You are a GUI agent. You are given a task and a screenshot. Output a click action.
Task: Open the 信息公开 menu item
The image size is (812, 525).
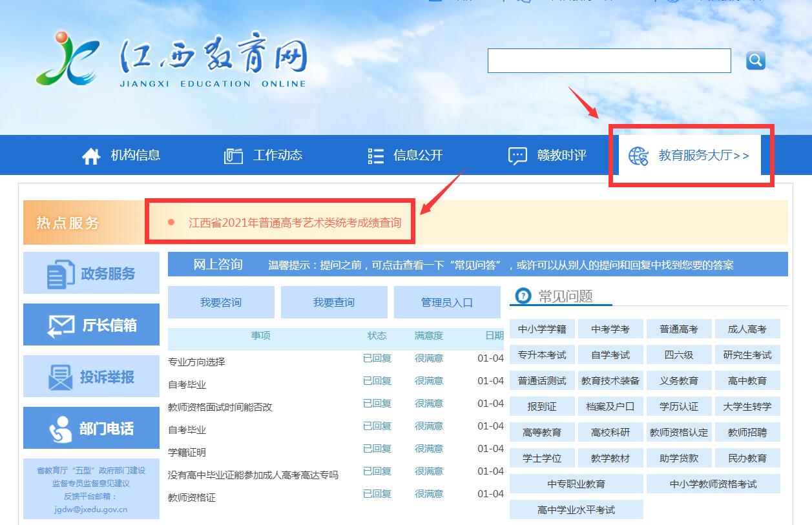418,155
